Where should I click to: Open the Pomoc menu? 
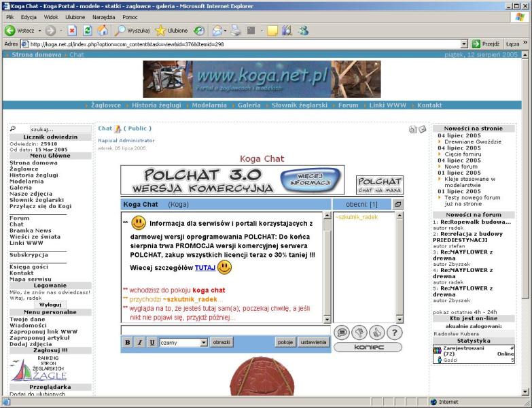click(130, 17)
